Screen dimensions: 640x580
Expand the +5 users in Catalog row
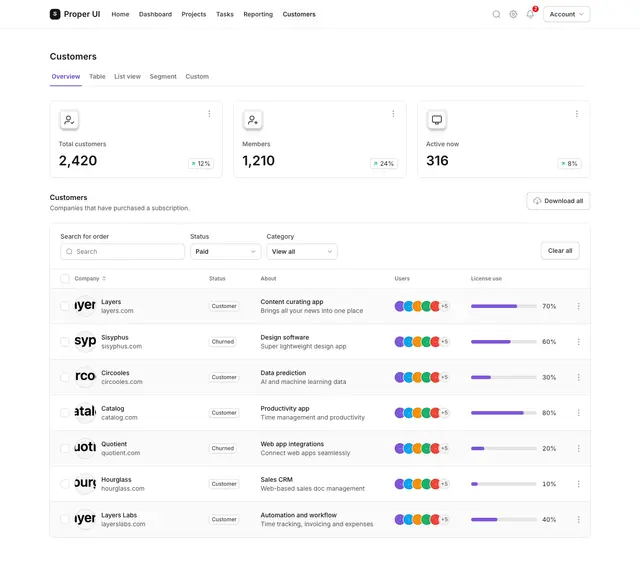444,413
